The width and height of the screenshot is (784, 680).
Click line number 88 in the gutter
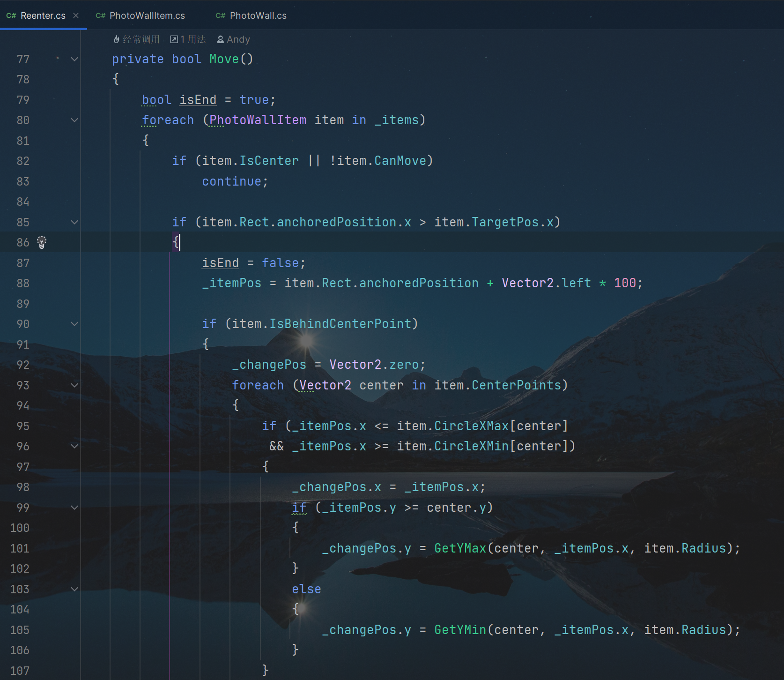[x=23, y=283]
